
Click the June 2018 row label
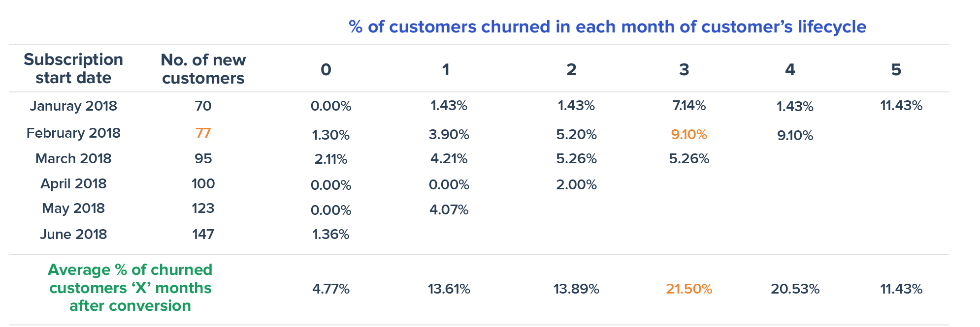73,234
